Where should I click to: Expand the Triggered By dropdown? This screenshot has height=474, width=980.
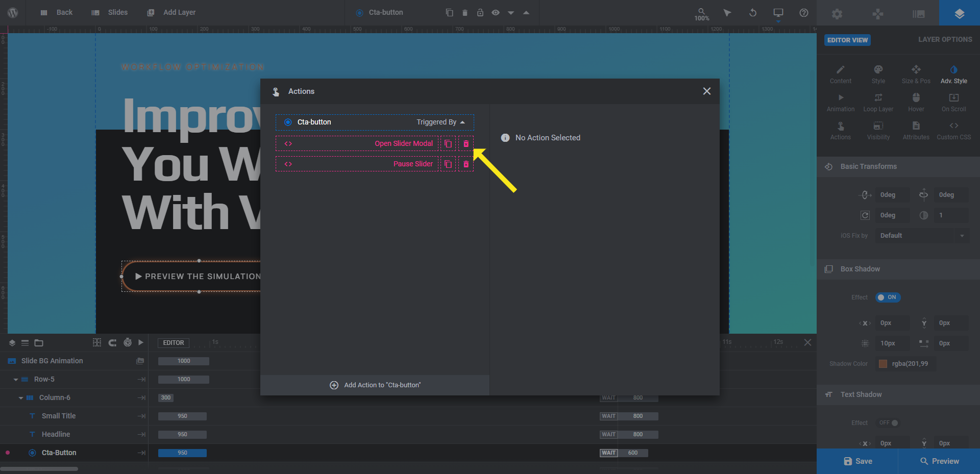440,122
